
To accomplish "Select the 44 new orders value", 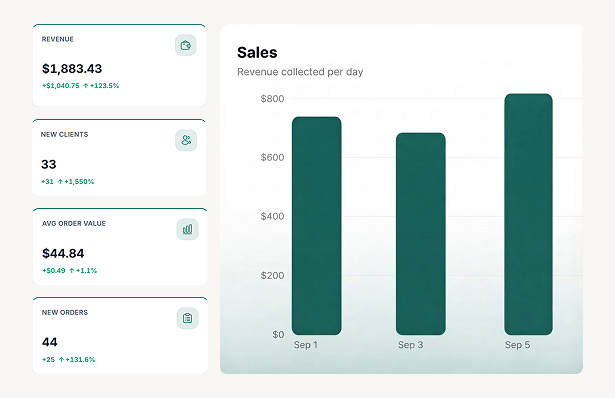I will 49,342.
